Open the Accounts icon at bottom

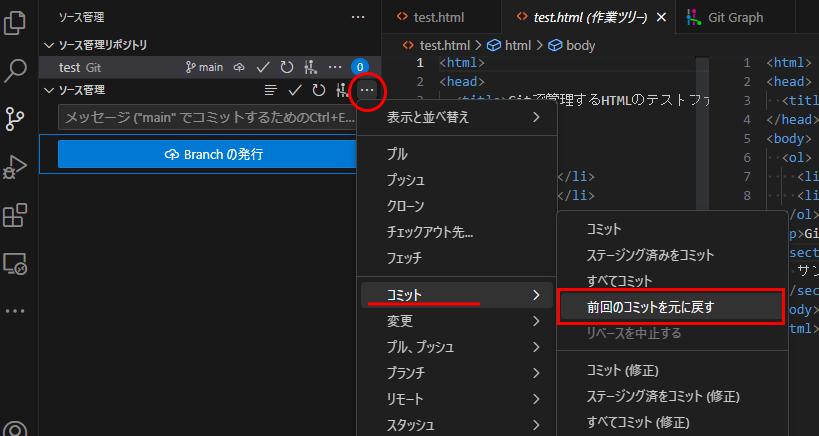15,429
